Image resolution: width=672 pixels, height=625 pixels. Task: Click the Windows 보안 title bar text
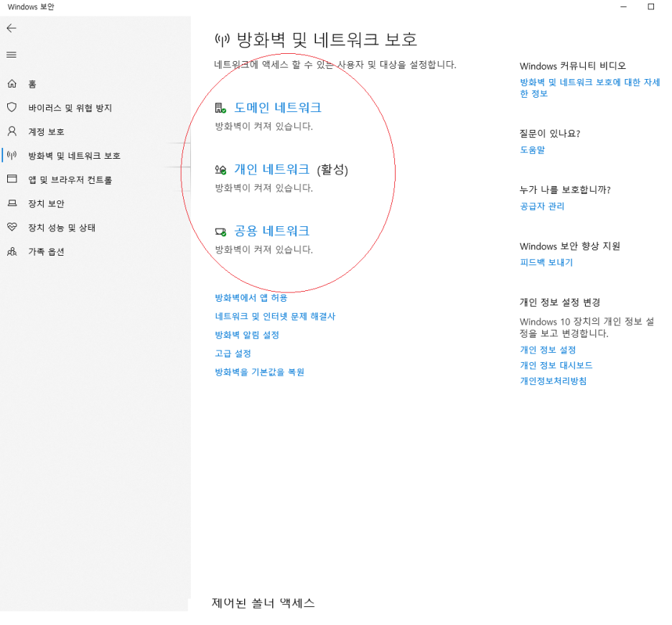tap(31, 7)
